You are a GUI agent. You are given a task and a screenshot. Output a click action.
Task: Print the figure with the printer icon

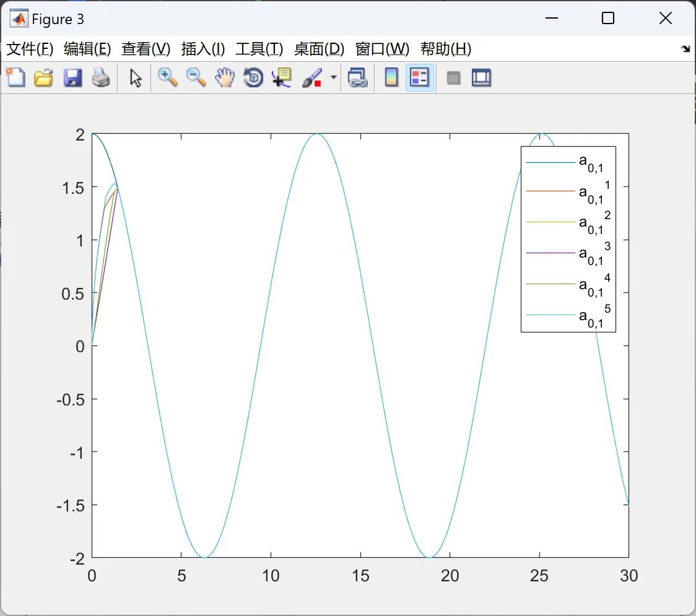coord(101,77)
